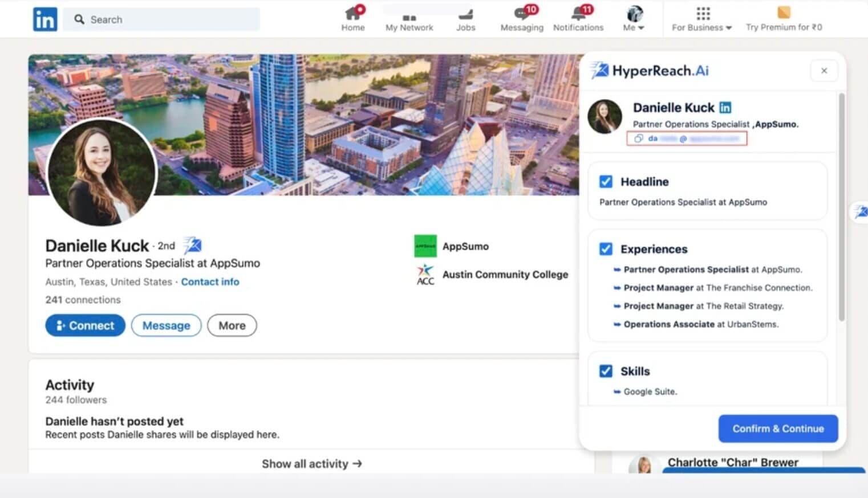Uncheck the Experiences checkbox
The image size is (868, 498).
tap(606, 249)
